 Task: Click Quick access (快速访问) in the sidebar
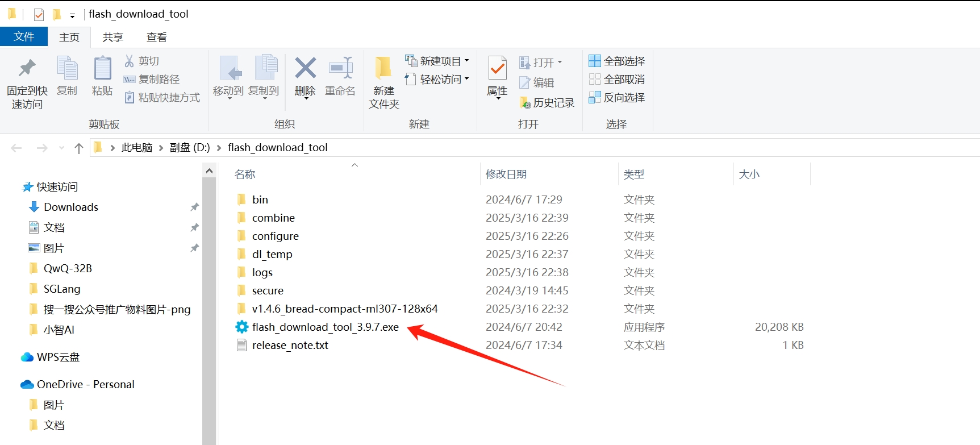(x=57, y=186)
